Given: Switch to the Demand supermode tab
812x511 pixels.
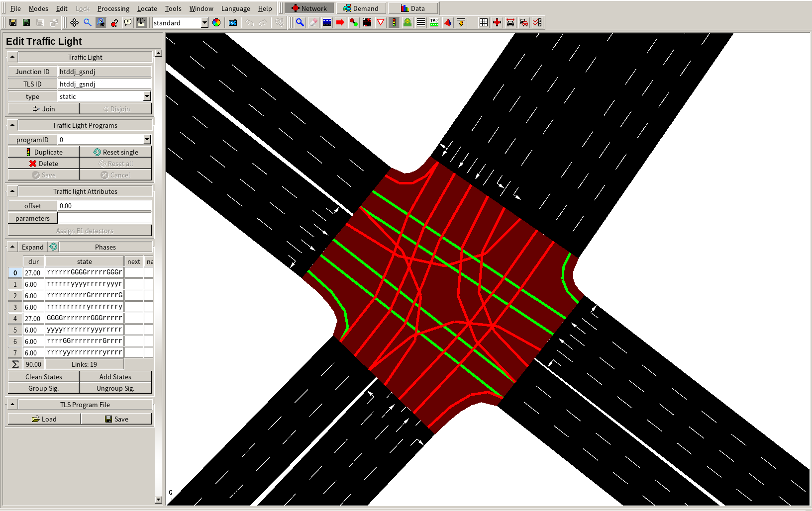Looking at the screenshot, I should pyautogui.click(x=361, y=8).
